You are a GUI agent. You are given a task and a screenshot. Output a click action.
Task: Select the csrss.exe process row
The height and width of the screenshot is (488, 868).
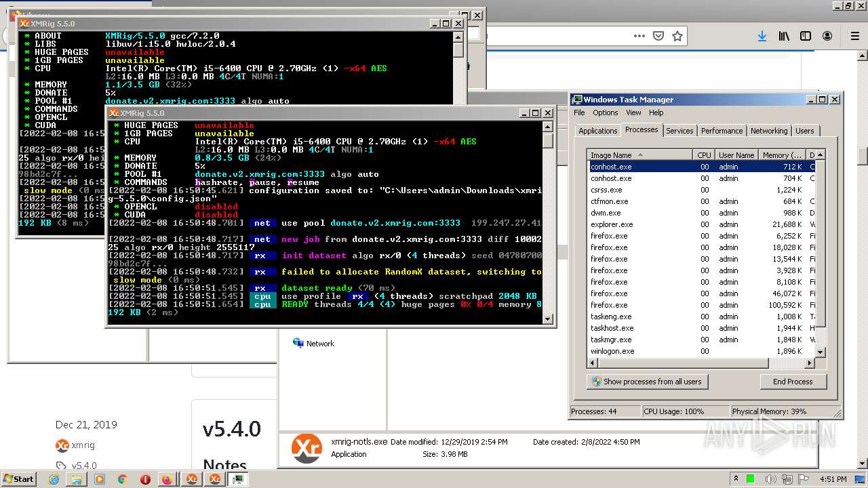[701, 190]
